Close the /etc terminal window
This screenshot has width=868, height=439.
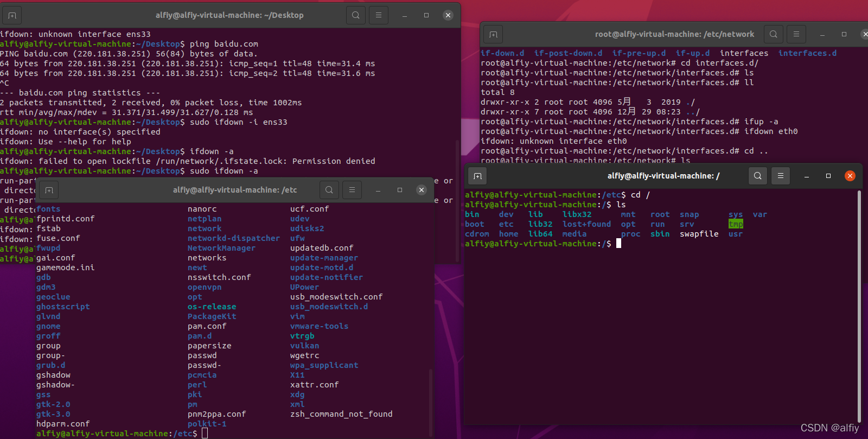(422, 190)
